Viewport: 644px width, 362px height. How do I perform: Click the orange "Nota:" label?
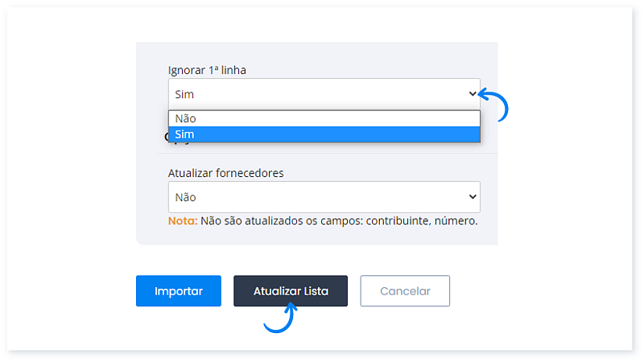click(x=183, y=220)
